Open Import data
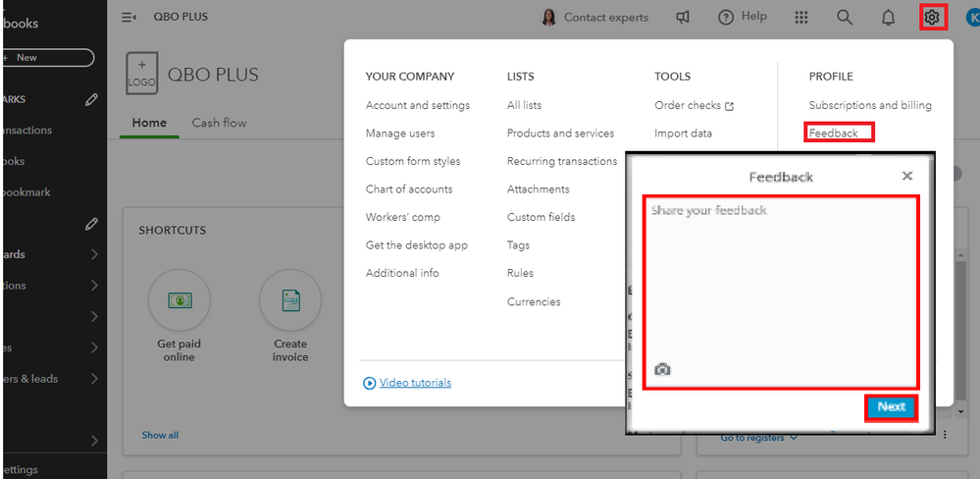The image size is (980, 479). pyautogui.click(x=683, y=133)
